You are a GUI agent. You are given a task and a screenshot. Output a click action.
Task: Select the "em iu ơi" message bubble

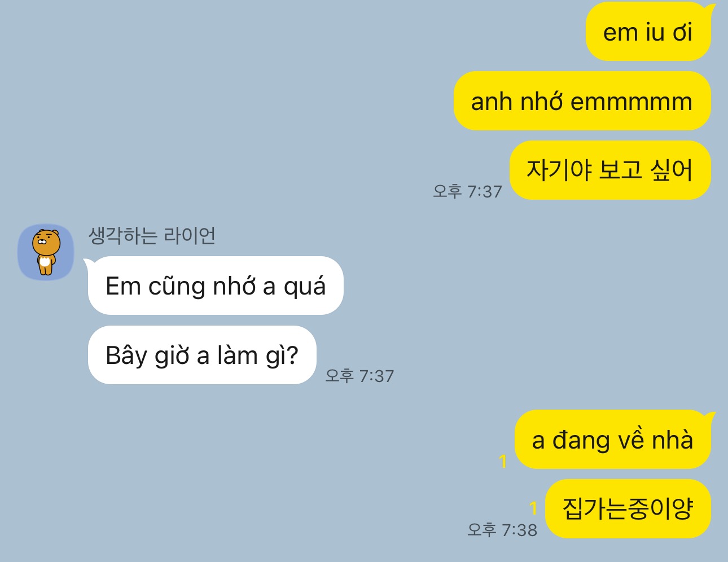point(648,32)
